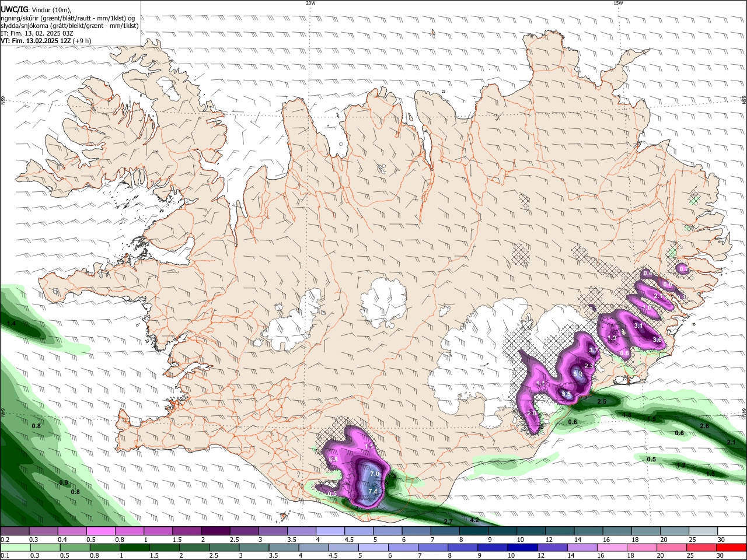The image size is (747, 560).
Task: Pick darkest purple swatch between 2 and 2.5
Action: (215, 531)
